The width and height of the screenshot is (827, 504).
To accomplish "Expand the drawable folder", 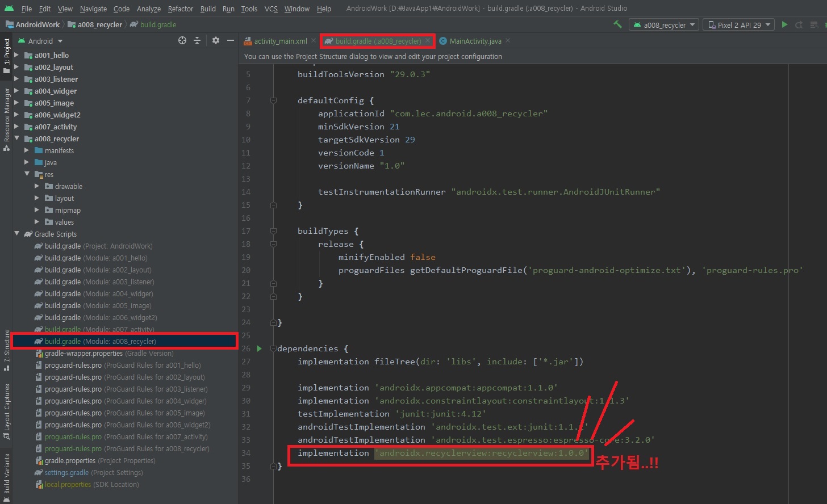I will (x=37, y=186).
